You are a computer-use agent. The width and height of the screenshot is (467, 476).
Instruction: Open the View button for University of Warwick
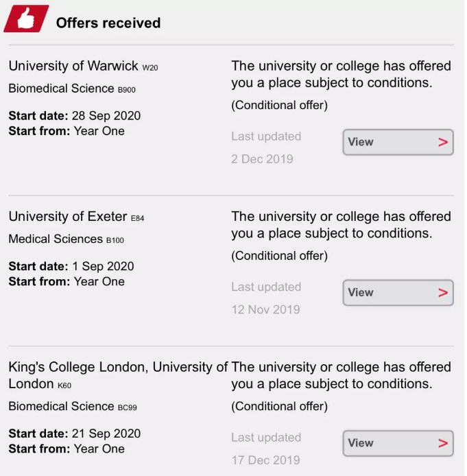pos(398,142)
